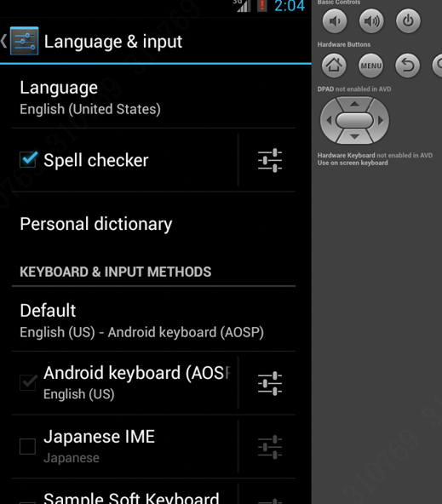Toggle the Spell checker checkbox
This screenshot has width=442, height=504.
tap(28, 159)
